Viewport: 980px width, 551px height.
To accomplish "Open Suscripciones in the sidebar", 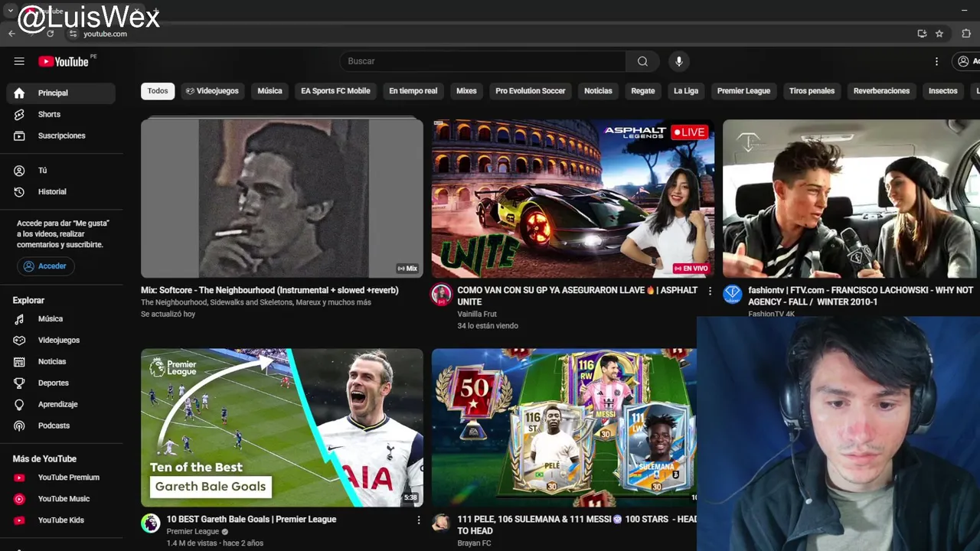I will tap(60, 135).
